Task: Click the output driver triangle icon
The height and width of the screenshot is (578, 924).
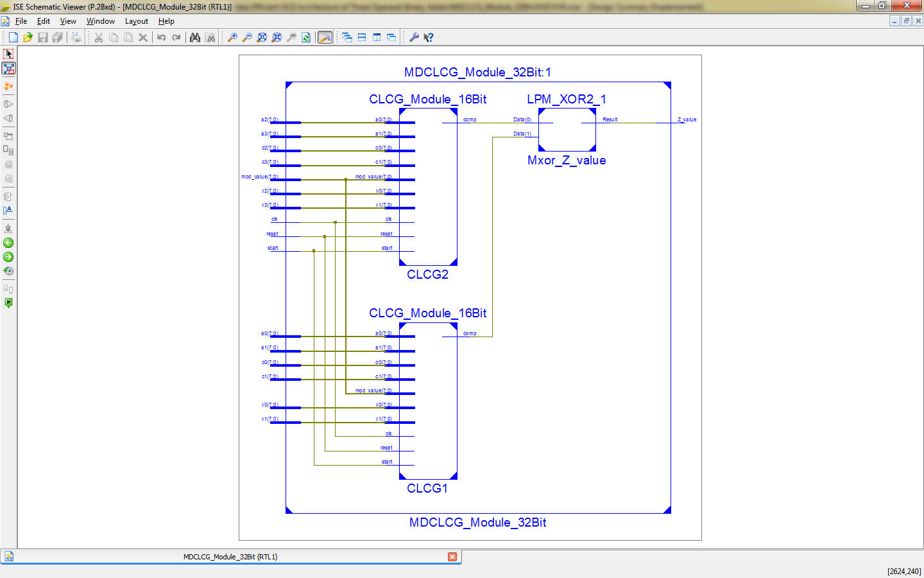Action: [8, 104]
